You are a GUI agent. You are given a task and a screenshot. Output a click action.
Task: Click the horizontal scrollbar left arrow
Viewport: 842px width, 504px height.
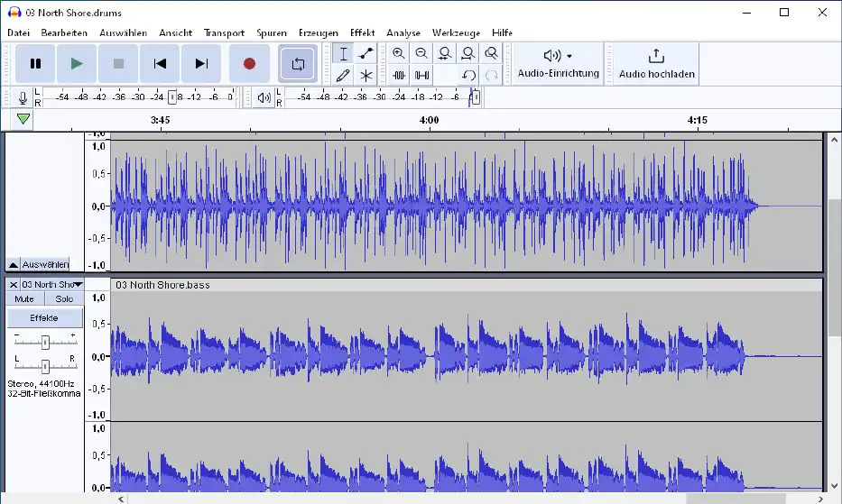tap(121, 499)
